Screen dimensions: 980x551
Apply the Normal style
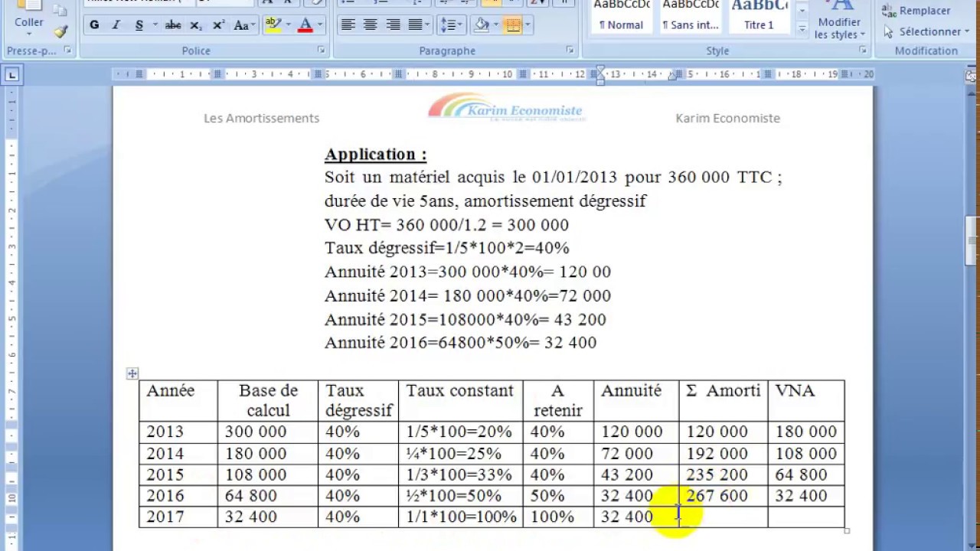(x=621, y=17)
